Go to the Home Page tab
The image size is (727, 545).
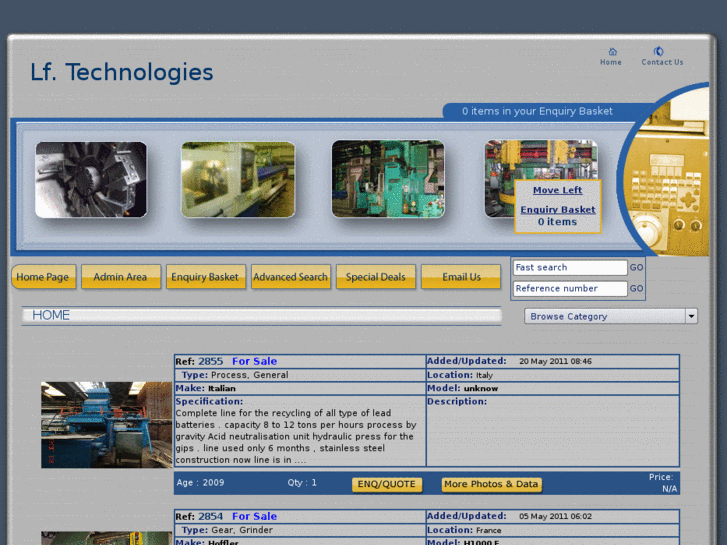[x=43, y=277]
